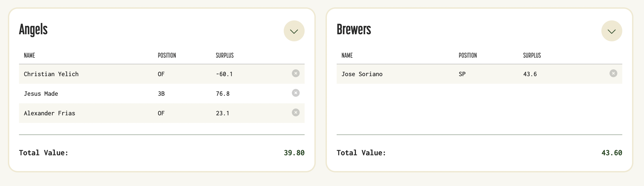Screen dimensions: 644x186
Task: Click the Brewers total value 43.60
Action: pyautogui.click(x=612, y=153)
